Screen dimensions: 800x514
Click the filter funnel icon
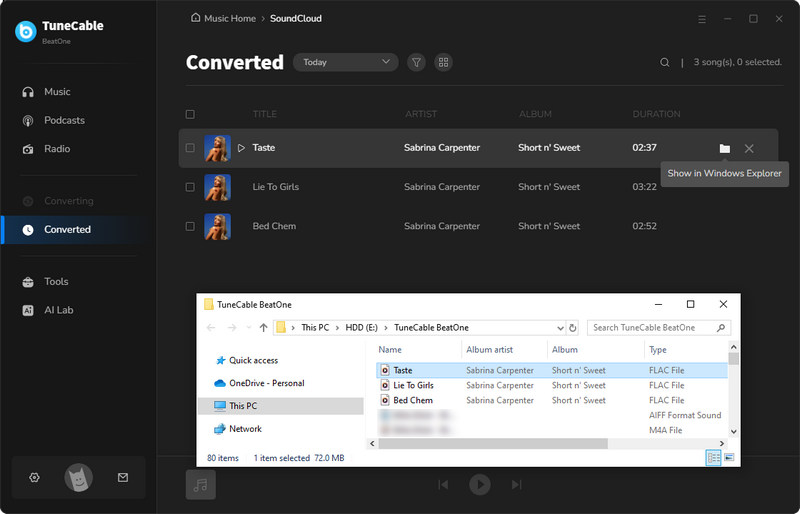point(417,62)
